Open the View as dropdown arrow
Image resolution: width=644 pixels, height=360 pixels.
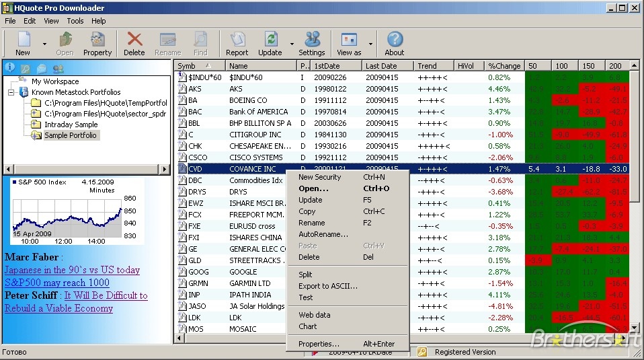[370, 44]
